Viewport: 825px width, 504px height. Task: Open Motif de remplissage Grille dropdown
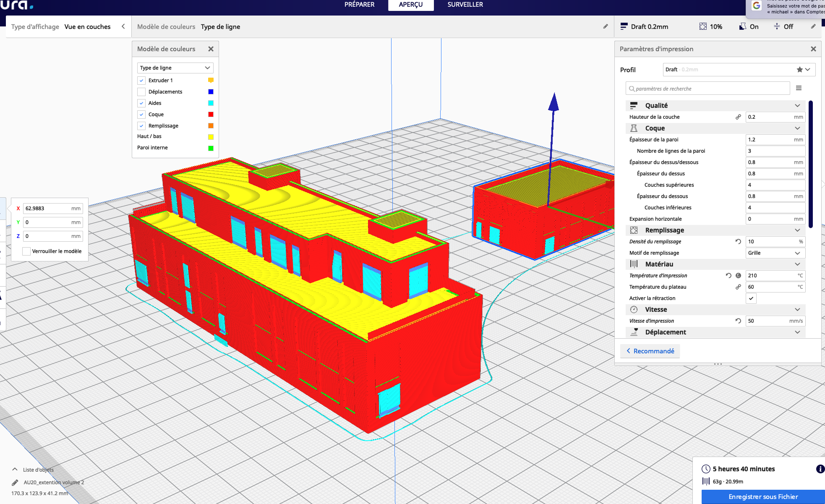[775, 253]
